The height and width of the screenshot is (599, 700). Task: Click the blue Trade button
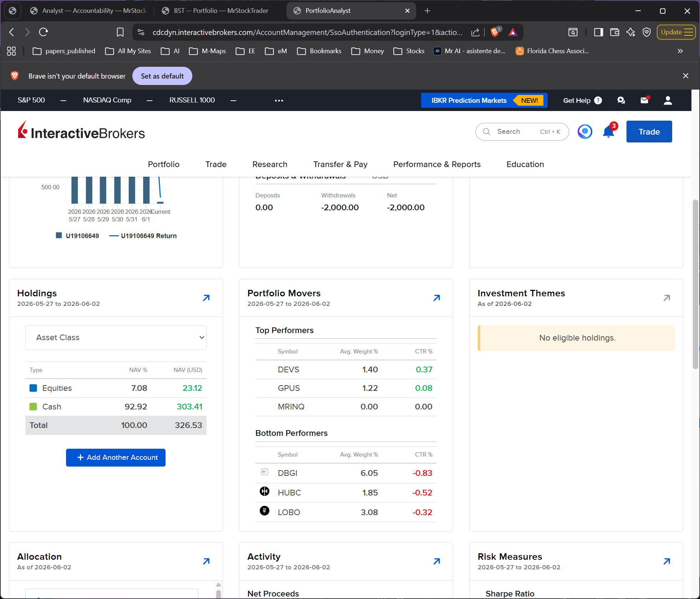pyautogui.click(x=649, y=132)
